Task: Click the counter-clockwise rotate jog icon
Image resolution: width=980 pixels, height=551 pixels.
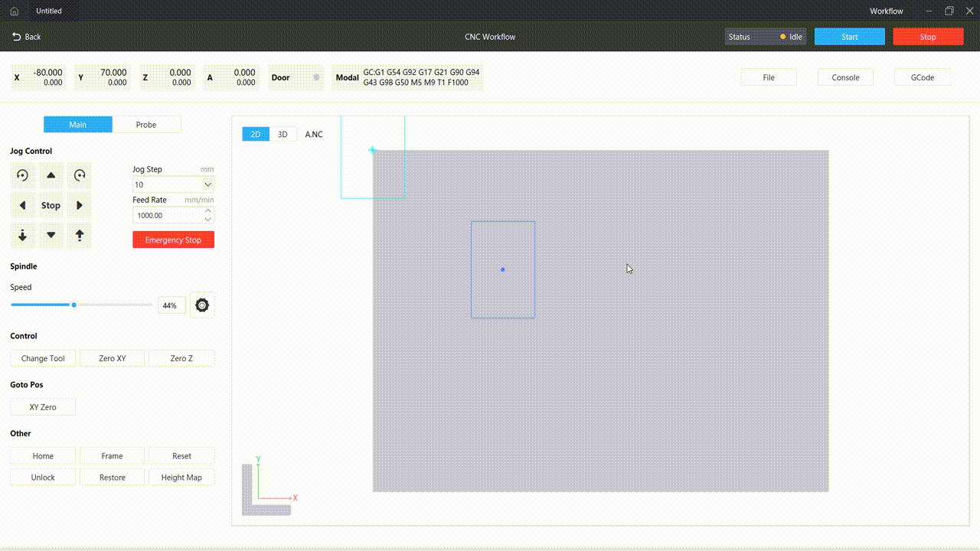Action: tap(22, 175)
